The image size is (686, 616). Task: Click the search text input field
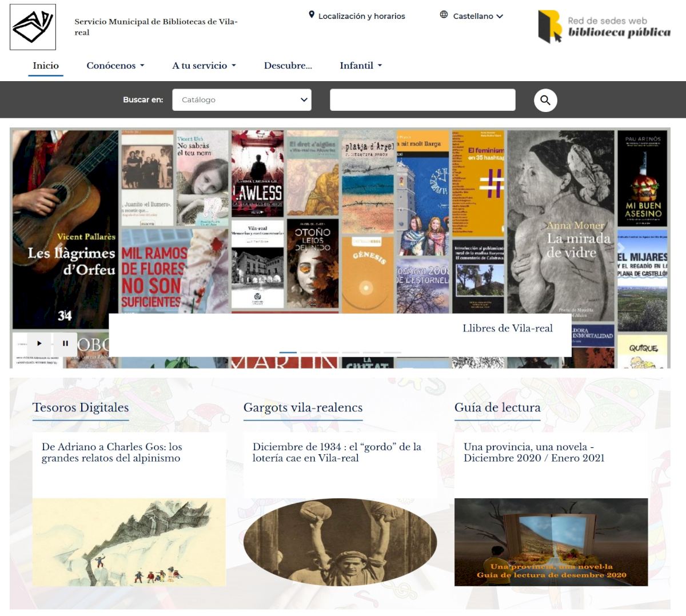(x=422, y=100)
